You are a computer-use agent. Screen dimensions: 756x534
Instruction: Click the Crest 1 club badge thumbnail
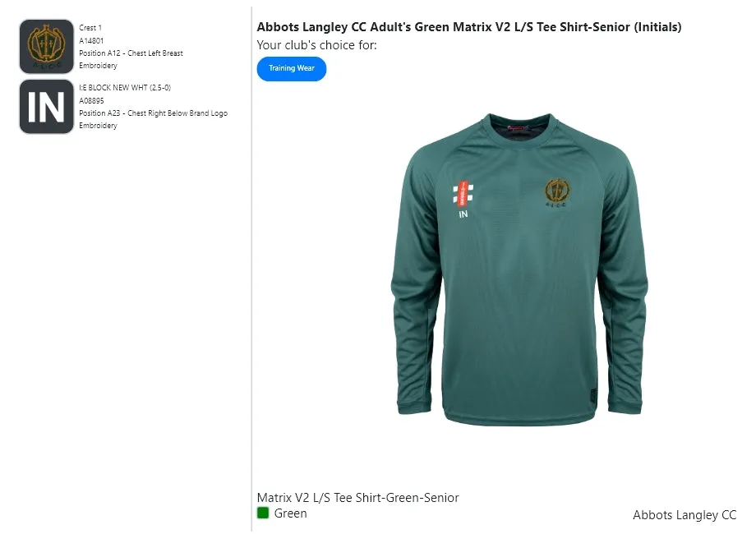(46, 47)
